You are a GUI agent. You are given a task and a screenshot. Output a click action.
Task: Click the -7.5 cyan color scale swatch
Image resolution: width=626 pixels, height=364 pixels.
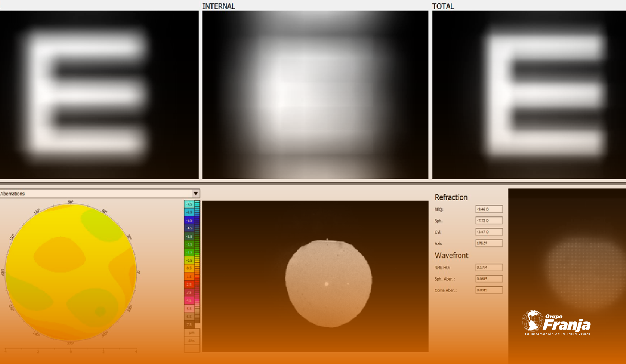[x=189, y=204]
